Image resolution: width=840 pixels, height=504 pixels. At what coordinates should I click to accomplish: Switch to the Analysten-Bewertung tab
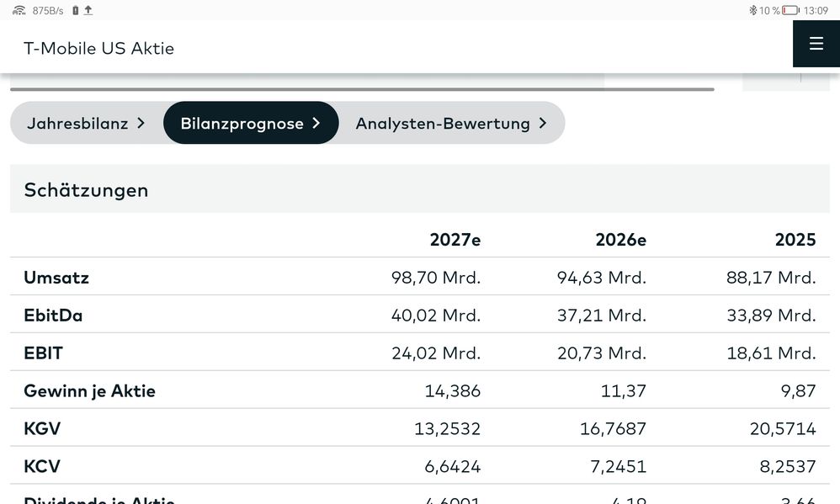click(x=452, y=123)
